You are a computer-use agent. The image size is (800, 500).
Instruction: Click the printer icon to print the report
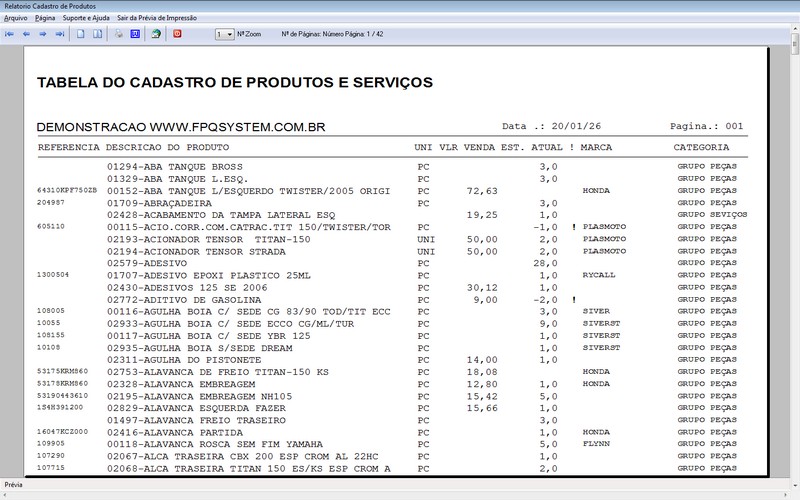(x=118, y=34)
